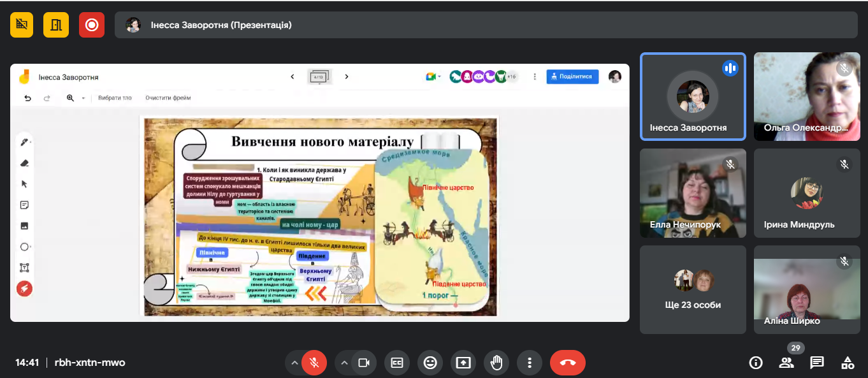The height and width of the screenshot is (378, 868).
Task: Click the Елла Нечипорук participant tile
Action: (693, 193)
